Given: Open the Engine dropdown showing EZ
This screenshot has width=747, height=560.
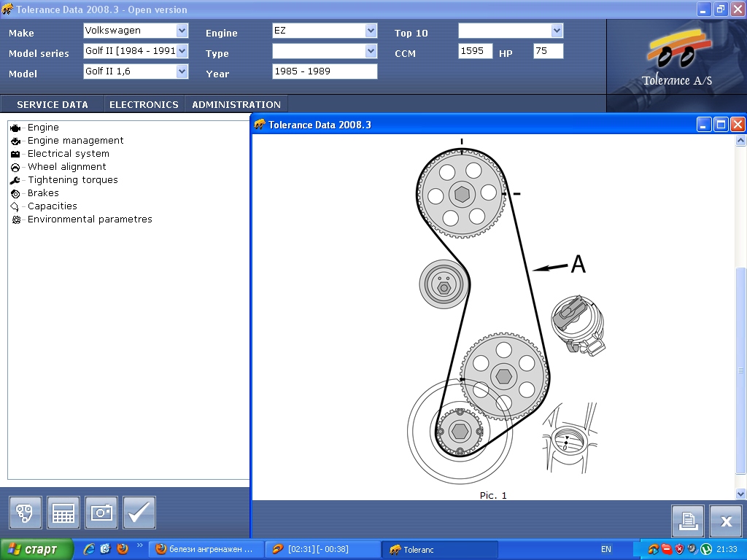Looking at the screenshot, I should pyautogui.click(x=371, y=31).
